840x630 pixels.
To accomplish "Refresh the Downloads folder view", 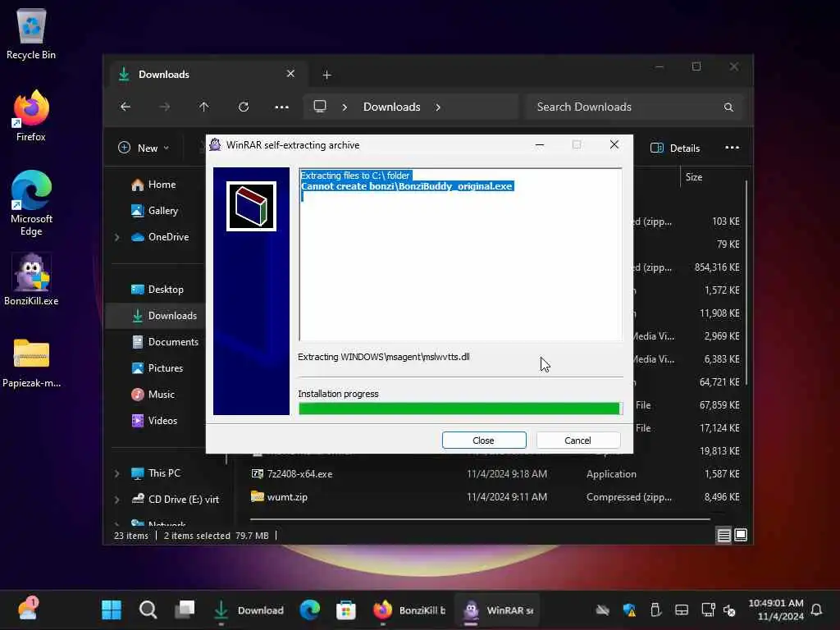I will point(244,107).
